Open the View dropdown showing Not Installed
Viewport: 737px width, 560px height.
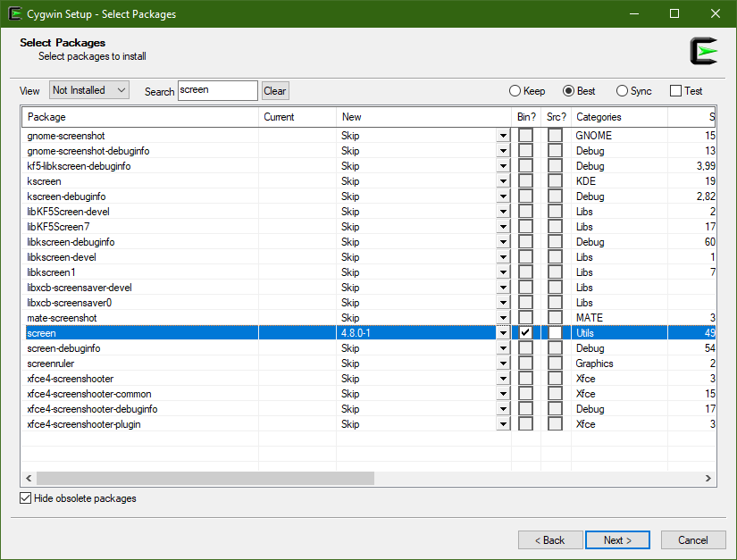point(89,90)
